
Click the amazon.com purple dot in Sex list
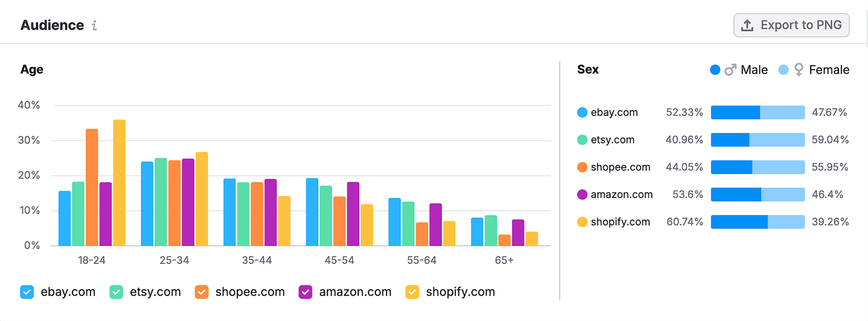582,195
